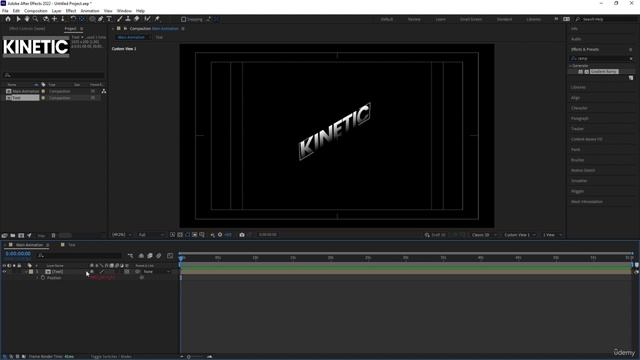Create new composition from Project panel footer
Screen dimensions: 640x360
(x=21, y=236)
